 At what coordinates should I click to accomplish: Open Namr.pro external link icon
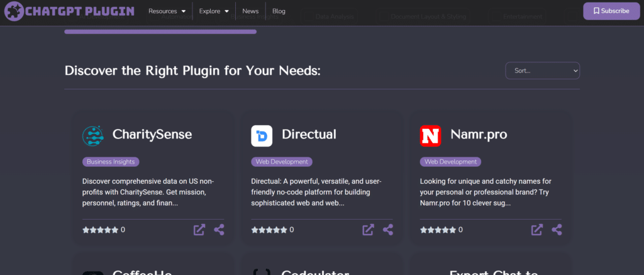coord(537,230)
